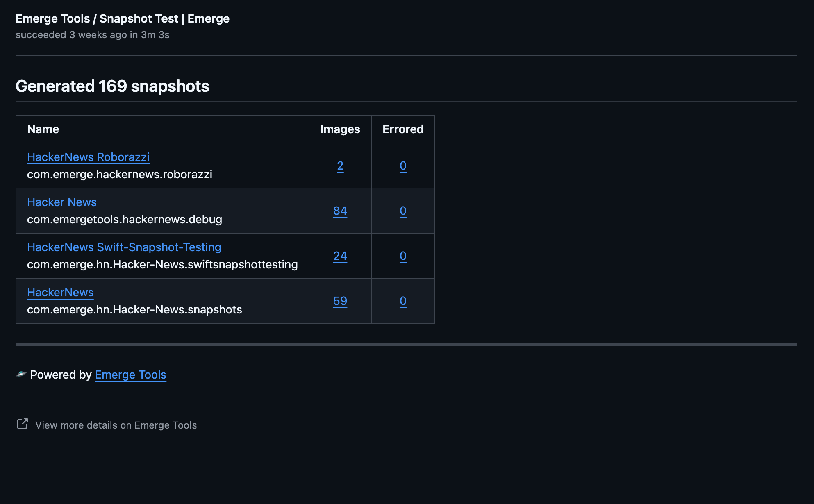Screen dimensions: 814x504
Task: Open images count 84 for Hacker News debug
Action: (x=340, y=211)
